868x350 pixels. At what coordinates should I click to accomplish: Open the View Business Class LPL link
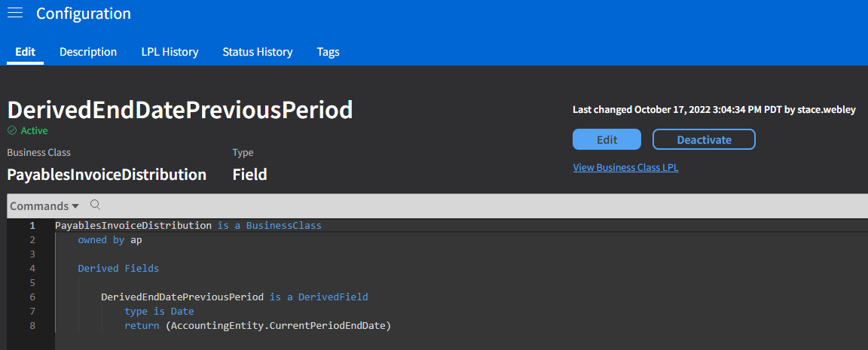(625, 167)
